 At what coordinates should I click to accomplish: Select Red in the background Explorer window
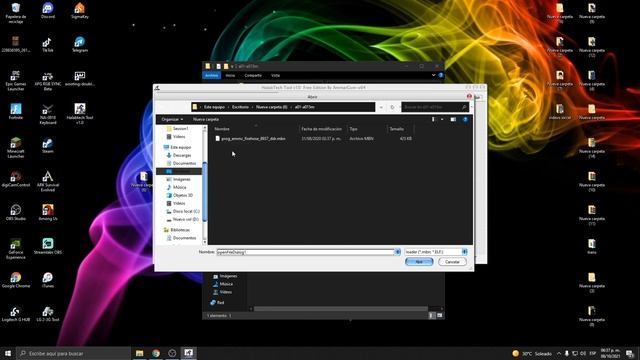coord(218,302)
